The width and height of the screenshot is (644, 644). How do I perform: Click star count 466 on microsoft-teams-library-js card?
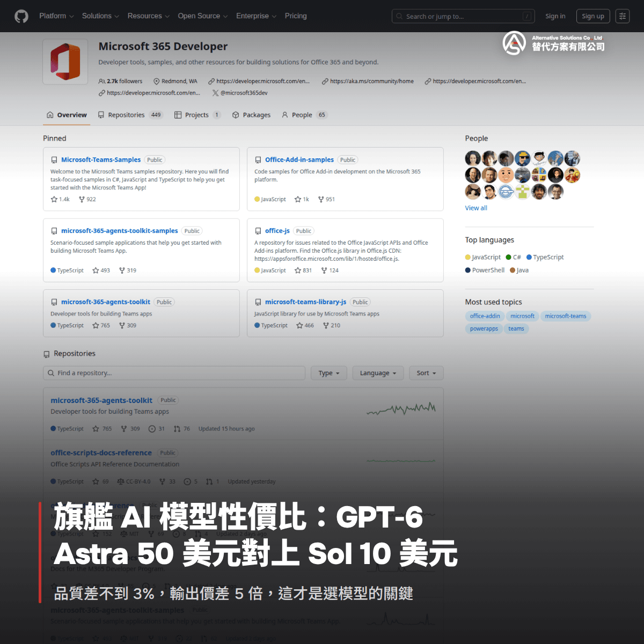click(305, 325)
